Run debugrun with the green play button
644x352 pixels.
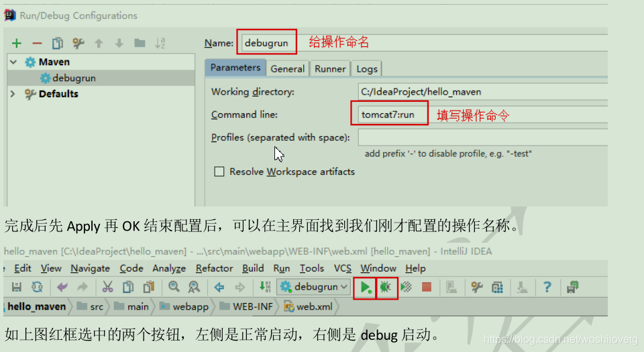coord(365,287)
